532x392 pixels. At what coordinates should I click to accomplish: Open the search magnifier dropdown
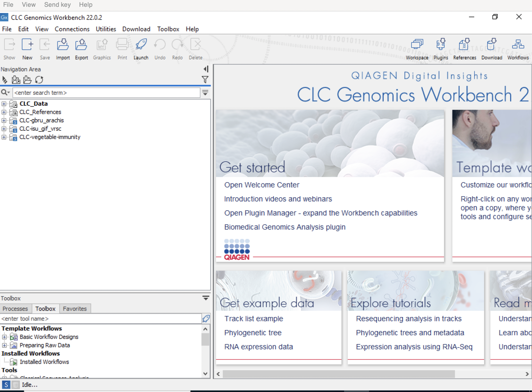[5, 92]
